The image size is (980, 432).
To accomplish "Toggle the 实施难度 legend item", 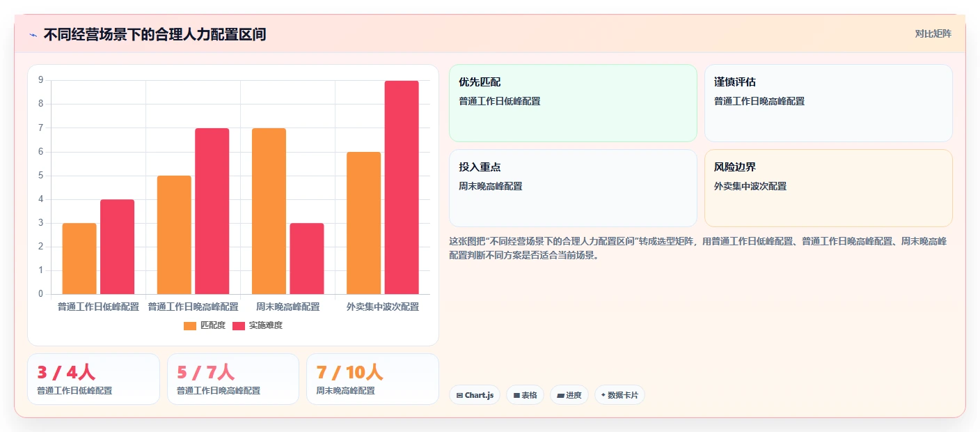I will (258, 325).
